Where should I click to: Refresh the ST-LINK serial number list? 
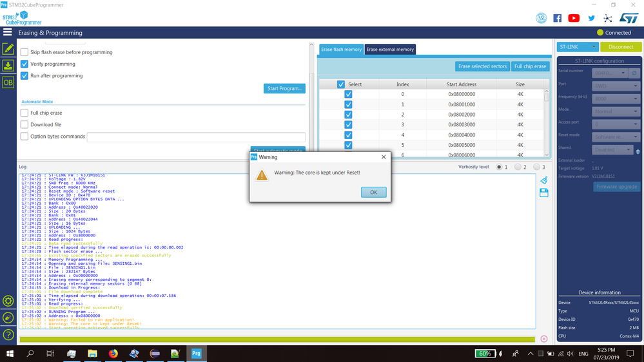[634, 73]
